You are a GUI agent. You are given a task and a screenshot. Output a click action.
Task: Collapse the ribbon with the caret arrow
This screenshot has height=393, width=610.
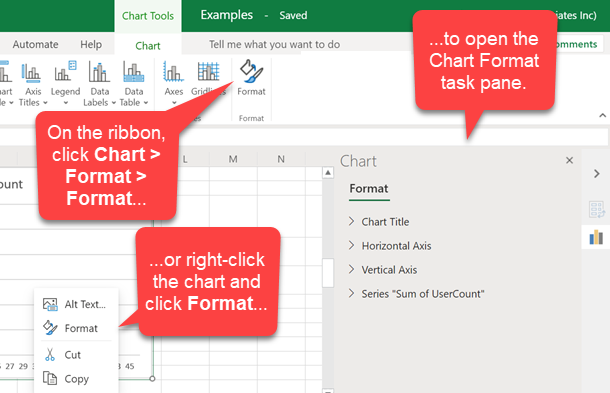pos(602,115)
